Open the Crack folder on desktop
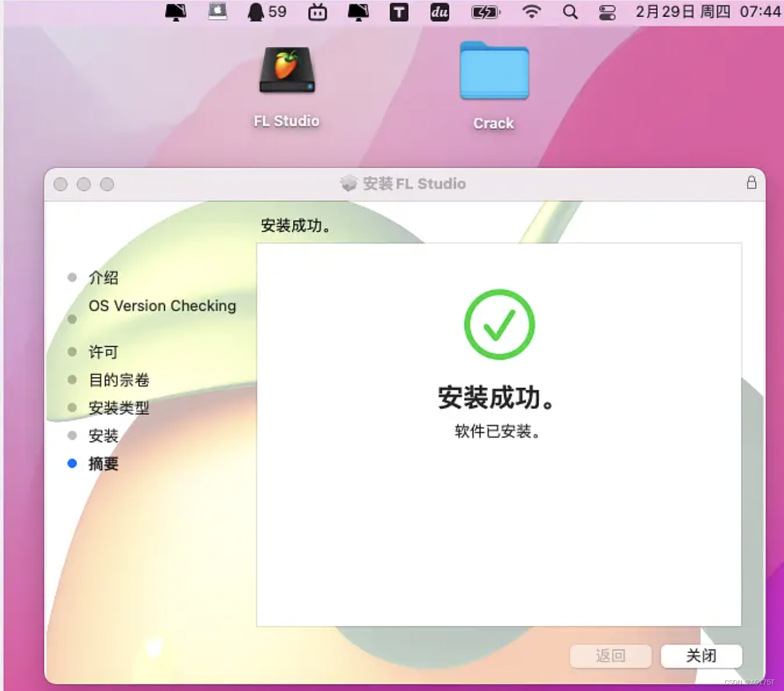 (x=494, y=71)
